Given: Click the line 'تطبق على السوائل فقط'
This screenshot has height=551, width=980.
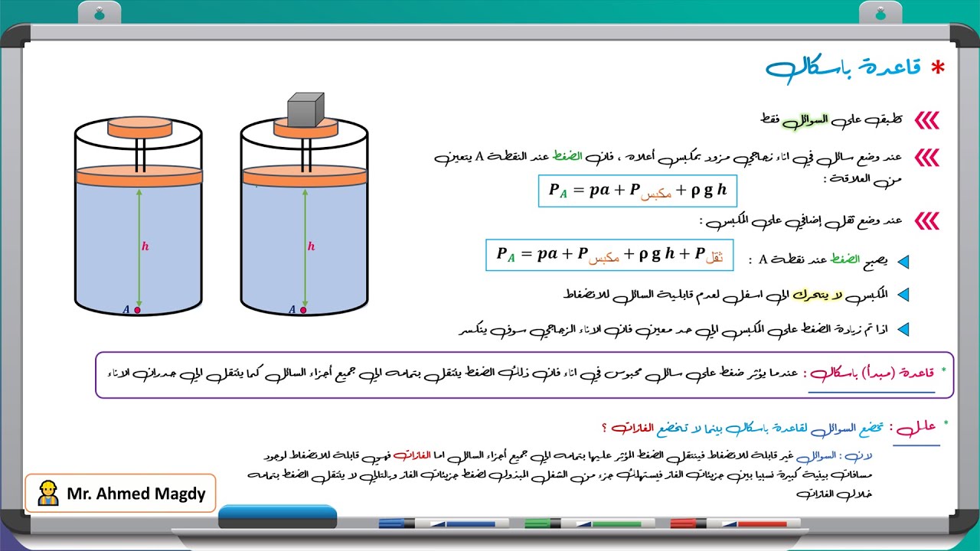Looking at the screenshot, I should tap(831, 119).
